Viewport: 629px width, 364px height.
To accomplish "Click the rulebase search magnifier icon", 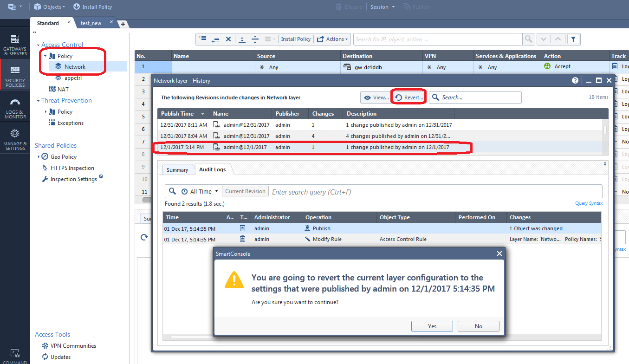I will (x=528, y=39).
